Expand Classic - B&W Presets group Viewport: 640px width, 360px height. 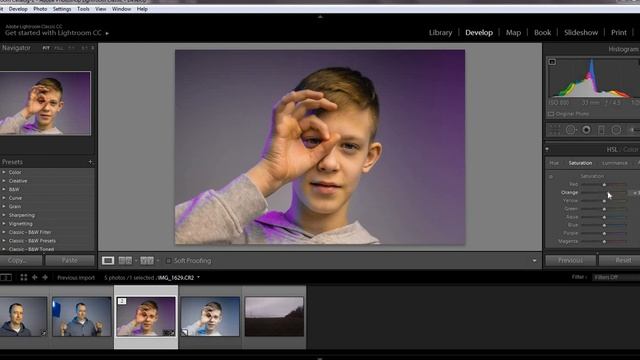click(x=4, y=241)
